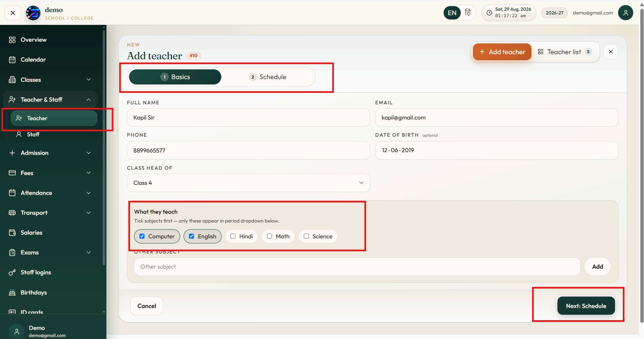Viewport: 644px width, 339px height.
Task: Click the Admission plus icon
Action: coord(12,153)
